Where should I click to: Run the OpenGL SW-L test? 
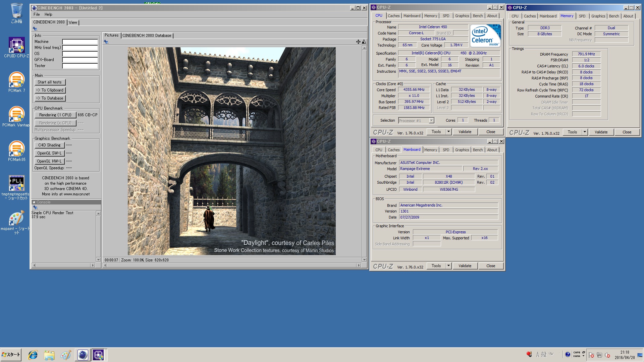coord(49,153)
